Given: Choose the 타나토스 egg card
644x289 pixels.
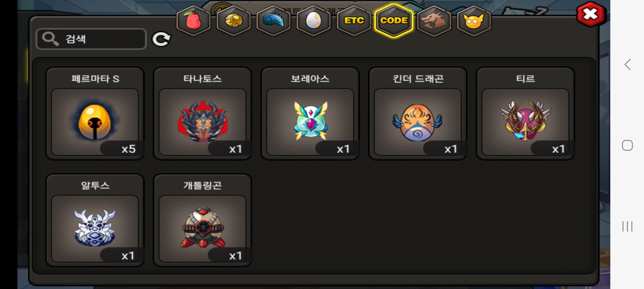Looking at the screenshot, I should 202,113.
